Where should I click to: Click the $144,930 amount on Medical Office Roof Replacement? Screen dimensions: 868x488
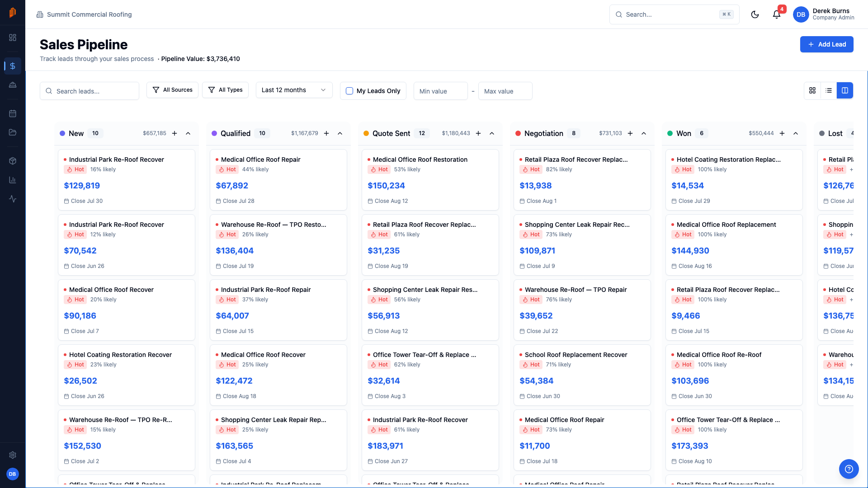pos(690,251)
